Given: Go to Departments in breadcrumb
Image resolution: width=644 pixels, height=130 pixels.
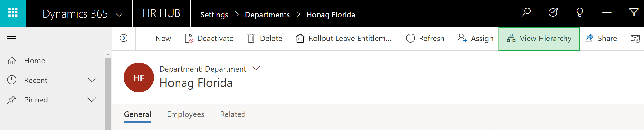Looking at the screenshot, I should point(267,15).
